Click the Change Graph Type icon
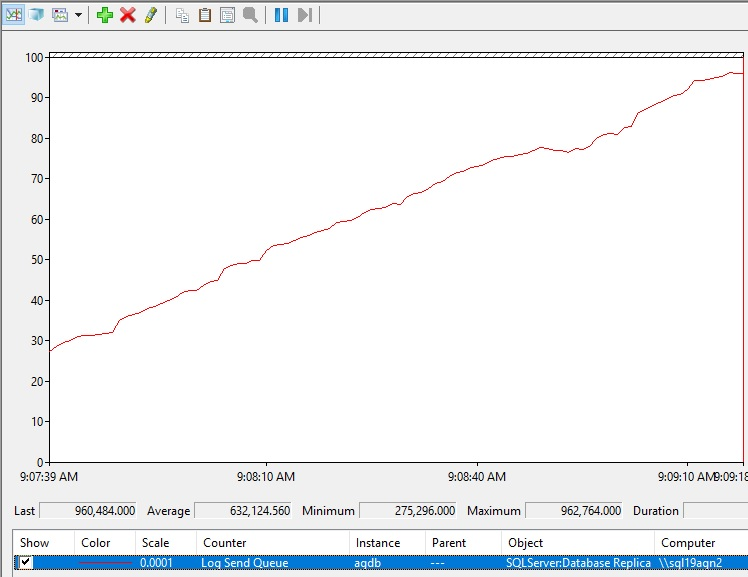 point(60,15)
